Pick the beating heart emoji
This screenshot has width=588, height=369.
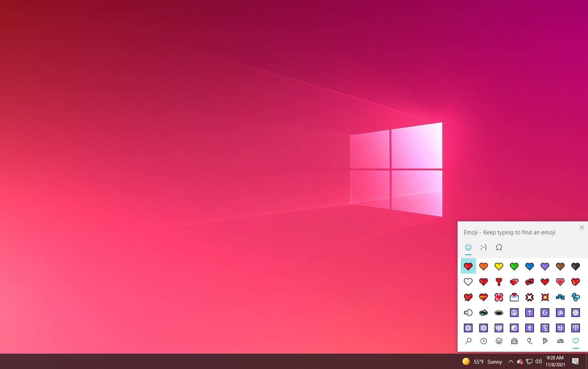(545, 282)
